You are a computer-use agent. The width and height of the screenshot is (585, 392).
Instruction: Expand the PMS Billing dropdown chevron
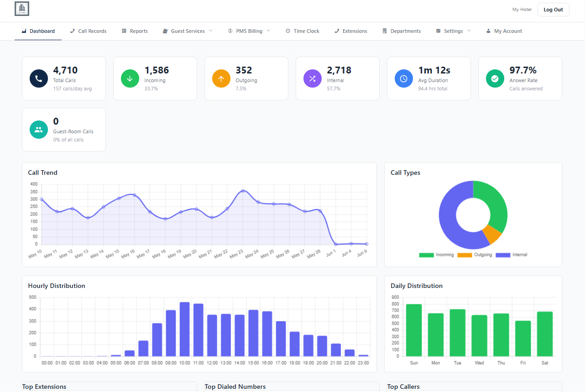(x=268, y=31)
